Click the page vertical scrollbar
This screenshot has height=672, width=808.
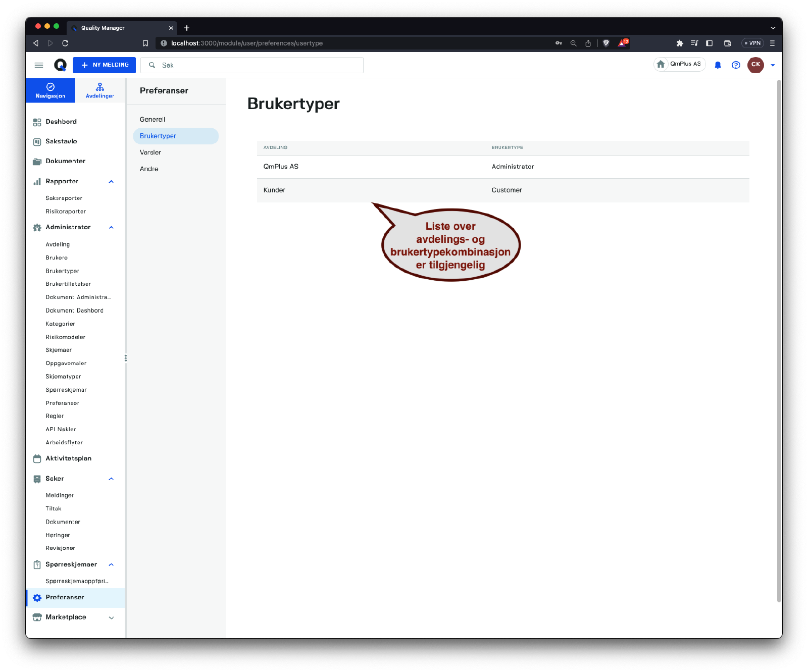click(x=779, y=341)
